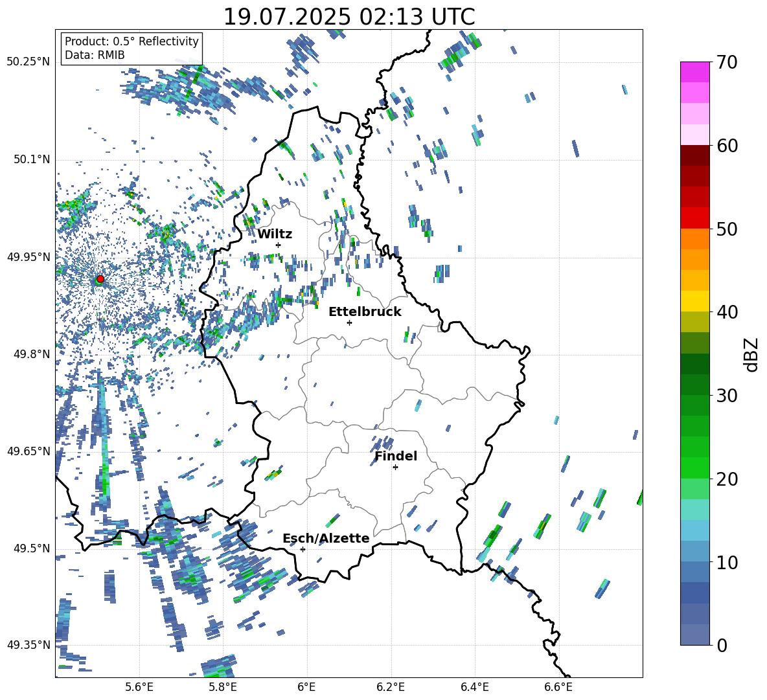The width and height of the screenshot is (767, 700).
Task: Click the 6.6°E longitude label
Action: click(558, 687)
